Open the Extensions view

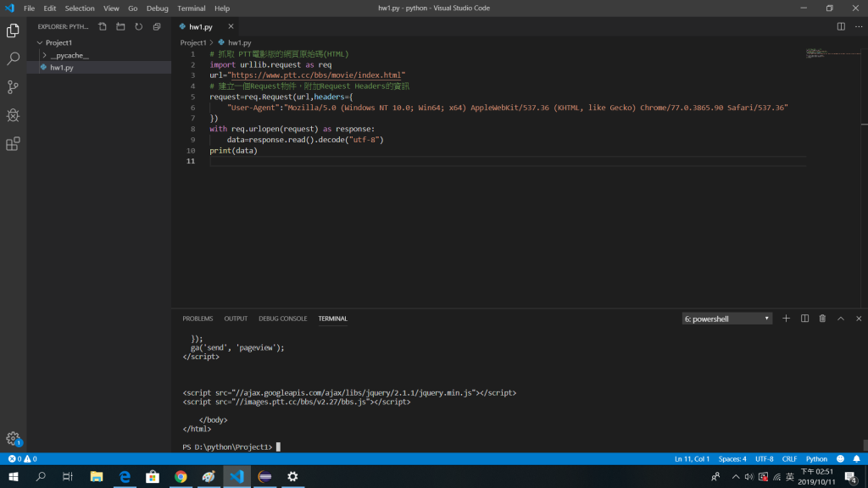coord(13,144)
